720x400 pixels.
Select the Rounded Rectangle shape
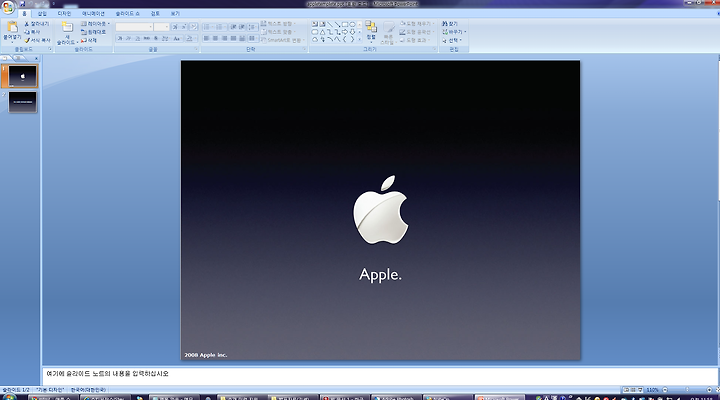[315, 32]
